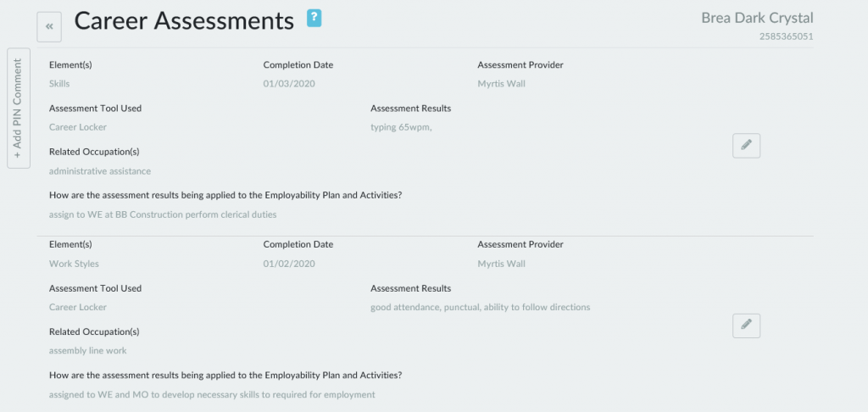The image size is (868, 412).
Task: Select the participant name Brea Dark Crystal
Action: coord(757,18)
